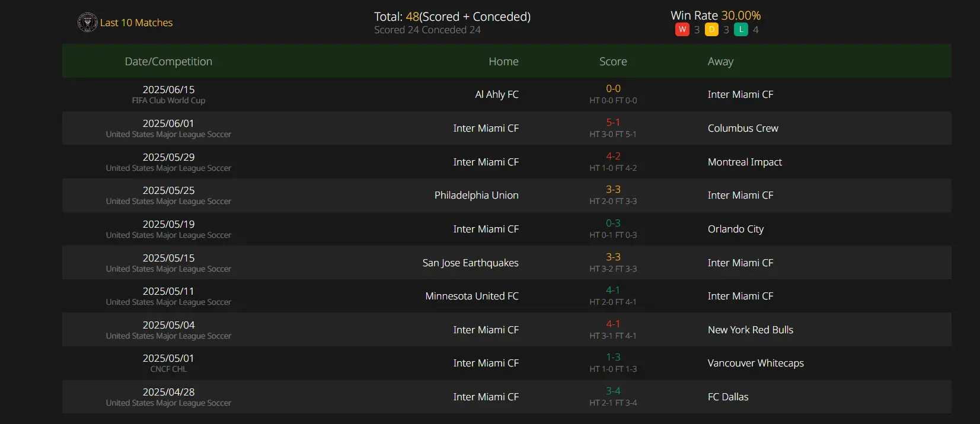Click the green L losses badge

point(741,29)
